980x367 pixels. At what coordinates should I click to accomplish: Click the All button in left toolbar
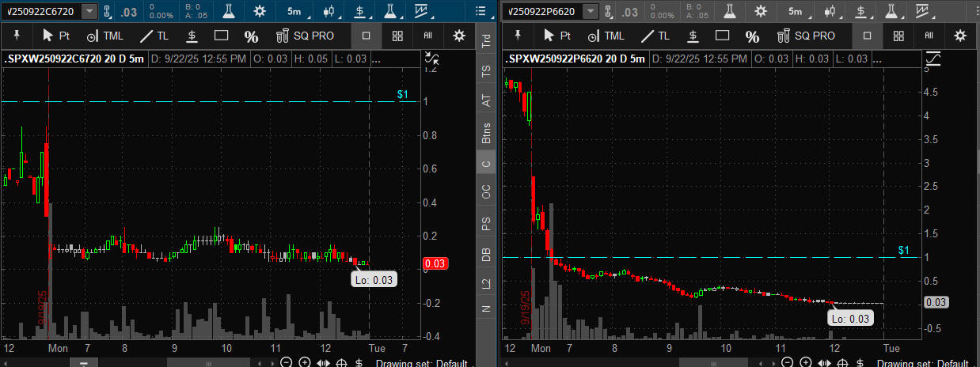coord(428,35)
